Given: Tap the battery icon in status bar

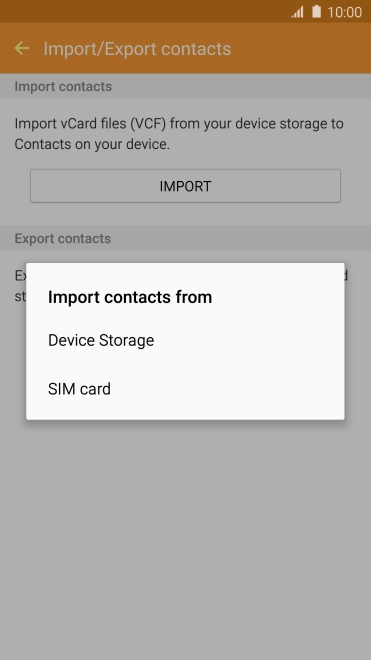Looking at the screenshot, I should pyautogui.click(x=316, y=12).
